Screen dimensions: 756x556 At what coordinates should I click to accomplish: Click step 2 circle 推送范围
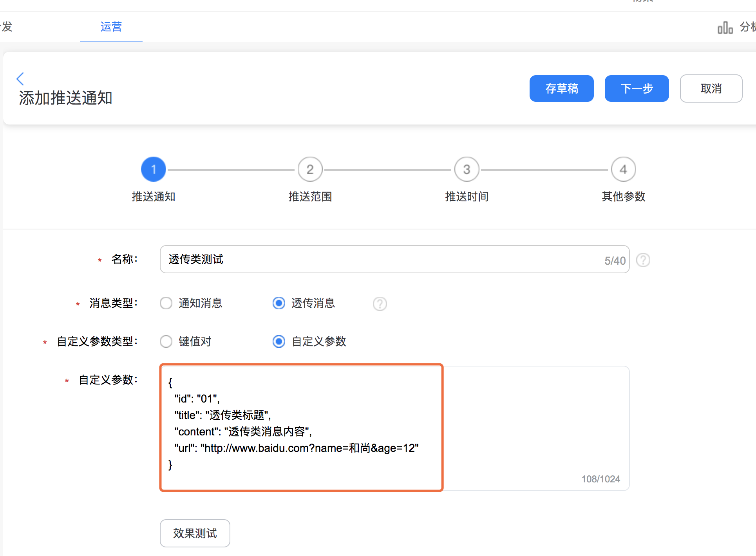coord(310,170)
